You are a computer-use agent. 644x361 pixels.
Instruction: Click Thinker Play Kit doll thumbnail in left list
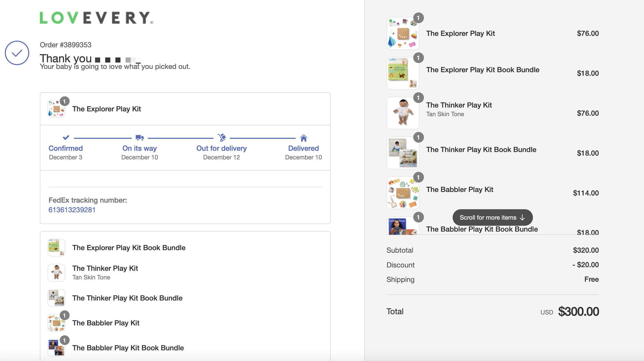(56, 273)
